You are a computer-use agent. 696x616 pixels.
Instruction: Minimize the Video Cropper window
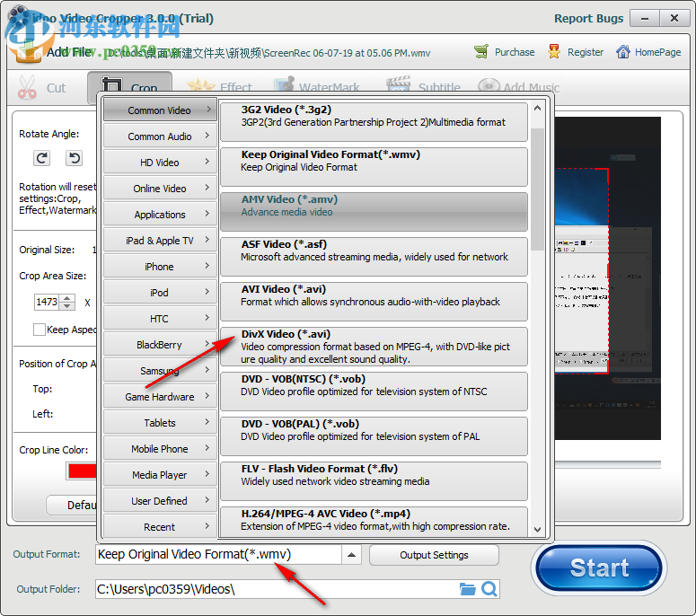[645, 19]
